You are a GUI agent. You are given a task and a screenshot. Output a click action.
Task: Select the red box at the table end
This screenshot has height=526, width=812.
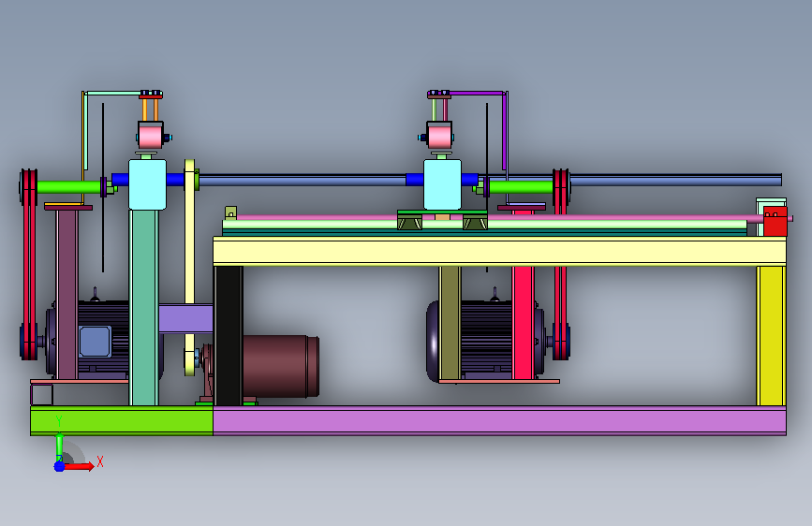click(x=775, y=222)
